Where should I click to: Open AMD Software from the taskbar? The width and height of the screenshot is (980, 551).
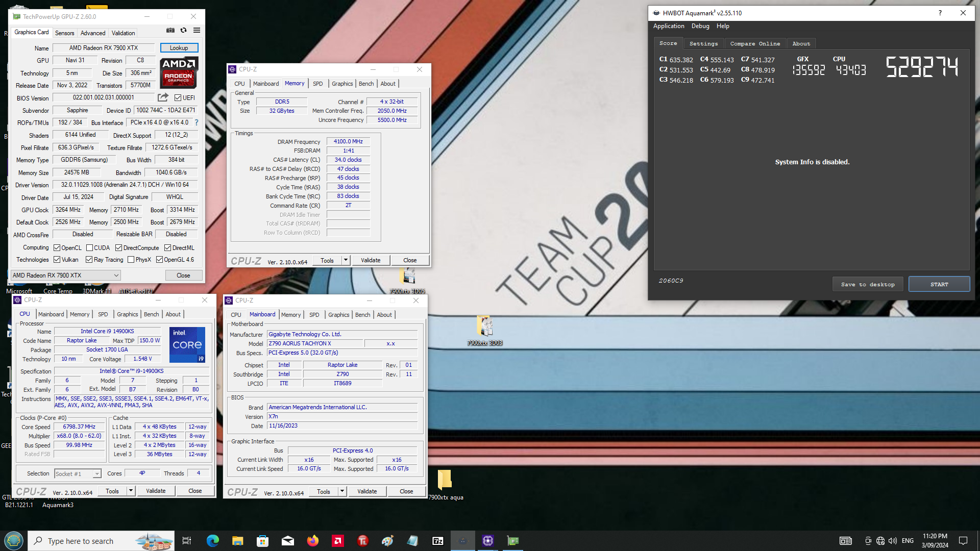pyautogui.click(x=337, y=541)
